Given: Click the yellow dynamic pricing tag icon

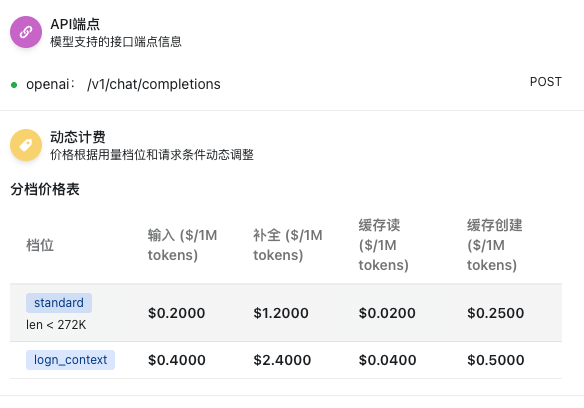Looking at the screenshot, I should [x=26, y=145].
